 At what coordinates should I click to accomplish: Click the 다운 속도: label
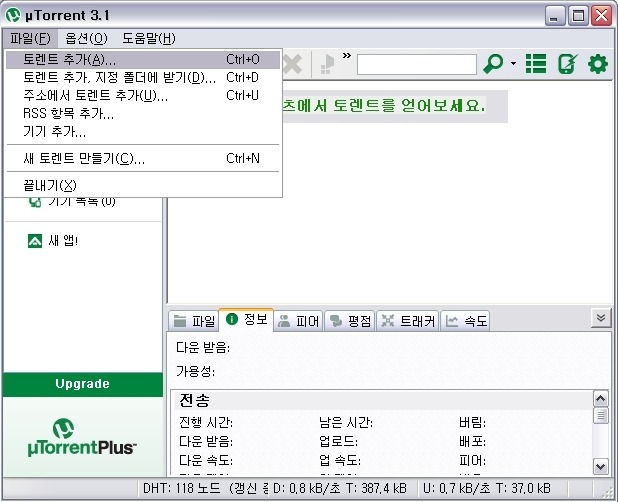(x=206, y=460)
